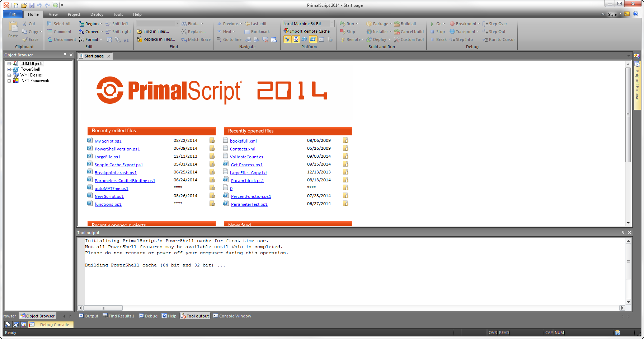Switch to the Find Results 1 bottom tab
644x339 pixels.
[119, 316]
